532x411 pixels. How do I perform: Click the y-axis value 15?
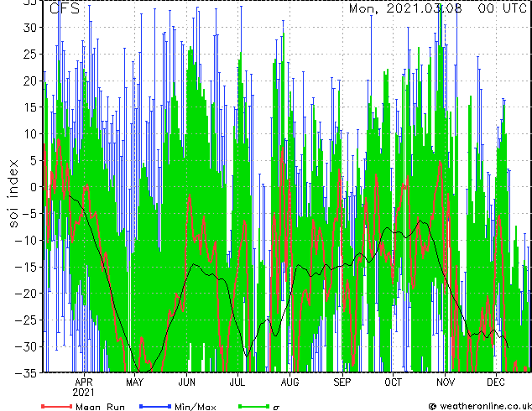pyautogui.click(x=30, y=107)
